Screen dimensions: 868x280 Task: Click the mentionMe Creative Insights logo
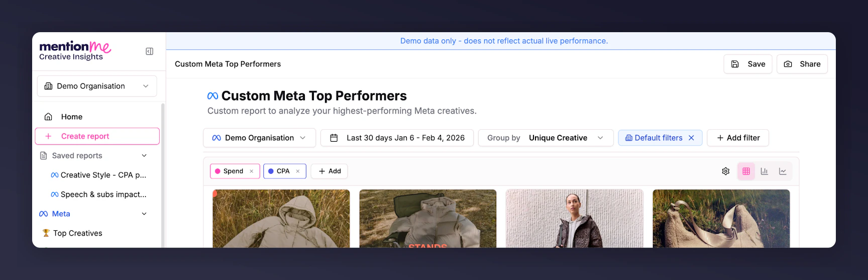(x=75, y=51)
